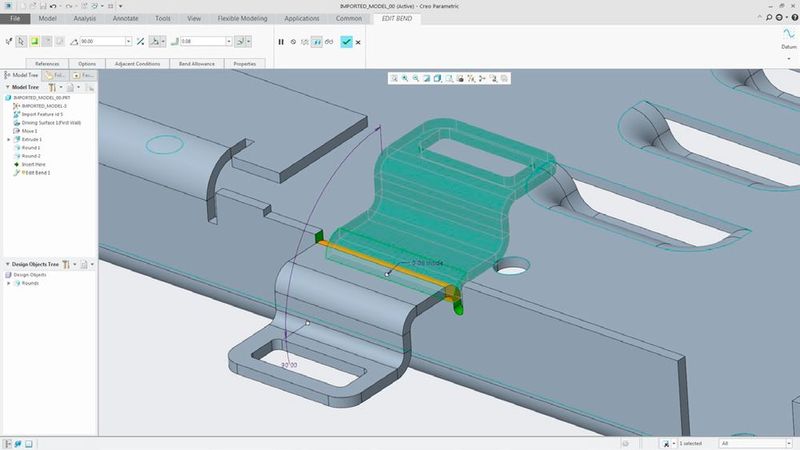Select Edit Bend 1 in the Model Tree
Screen dimensions: 800x450
37,172
